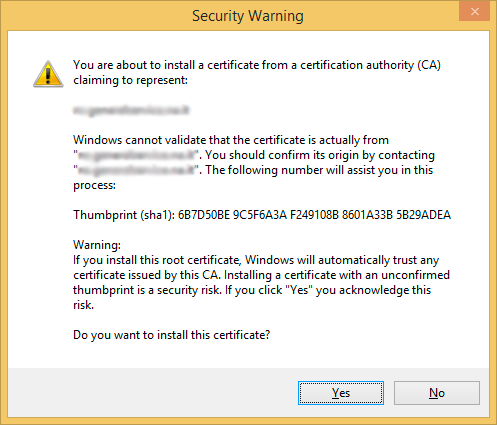Click the 'Do you want to install' question

[171, 335]
